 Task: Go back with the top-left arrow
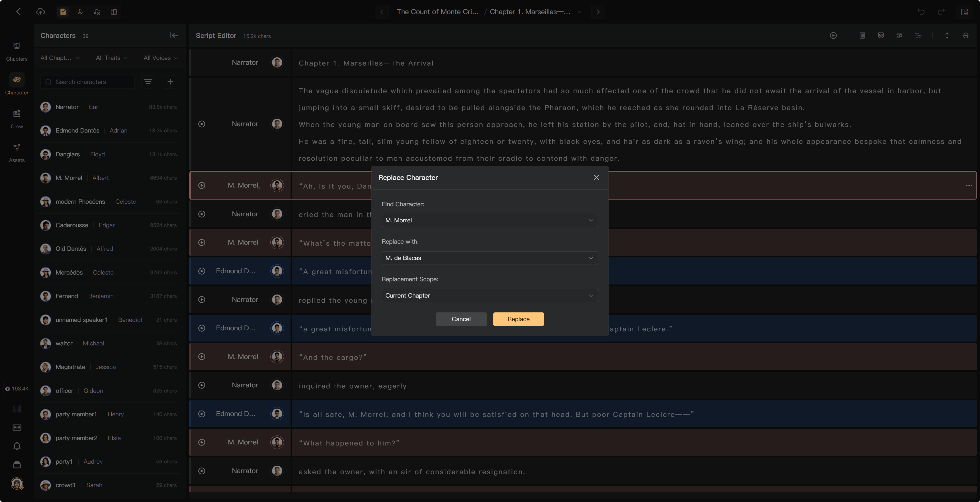point(18,12)
